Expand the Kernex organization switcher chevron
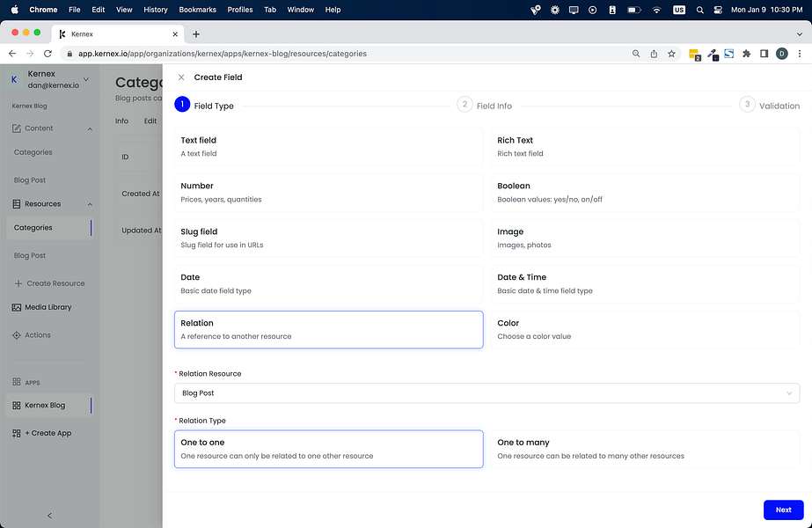Image resolution: width=812 pixels, height=528 pixels. coord(86,79)
